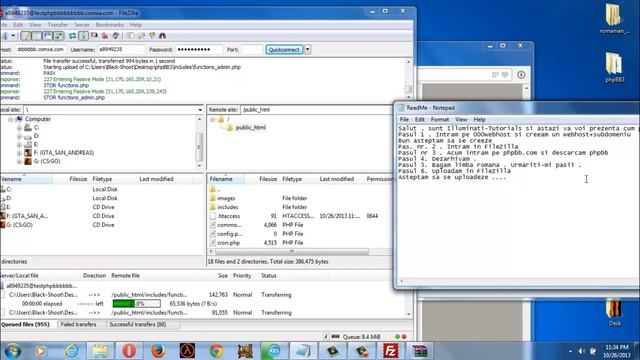The width and height of the screenshot is (640, 360).
Task: Toggle directory comparison
Action: pos(141,36)
